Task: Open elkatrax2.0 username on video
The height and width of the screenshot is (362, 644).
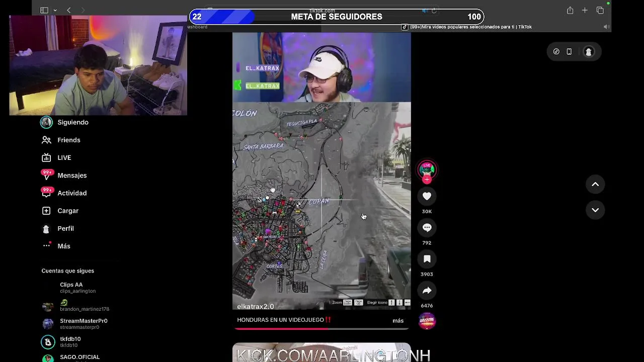Action: [256, 306]
